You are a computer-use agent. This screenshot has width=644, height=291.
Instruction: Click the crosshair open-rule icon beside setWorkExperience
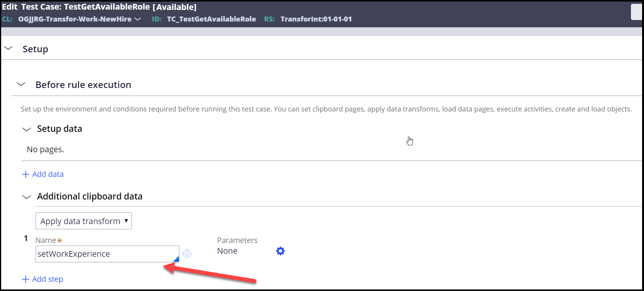pyautogui.click(x=187, y=254)
